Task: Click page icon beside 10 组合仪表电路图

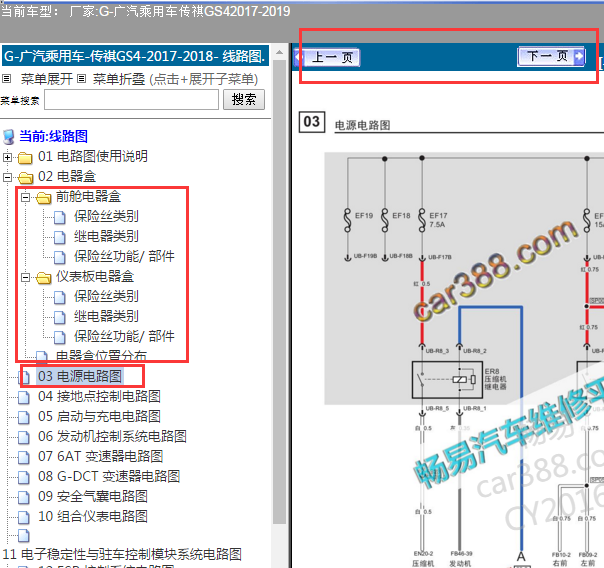Action: [x=23, y=518]
